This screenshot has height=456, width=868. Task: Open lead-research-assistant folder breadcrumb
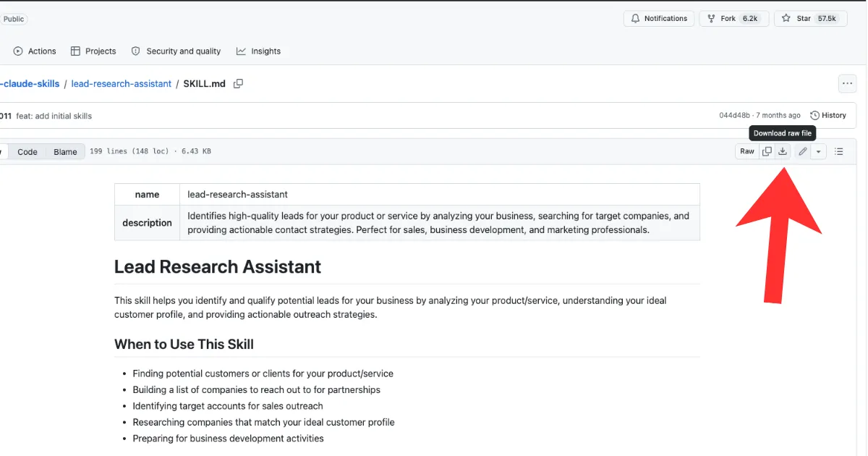[122, 84]
